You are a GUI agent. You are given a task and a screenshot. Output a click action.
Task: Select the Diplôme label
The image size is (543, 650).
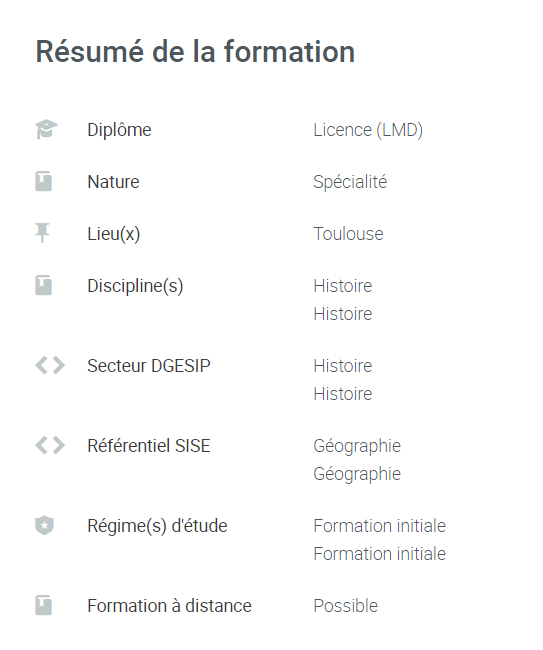point(119,130)
